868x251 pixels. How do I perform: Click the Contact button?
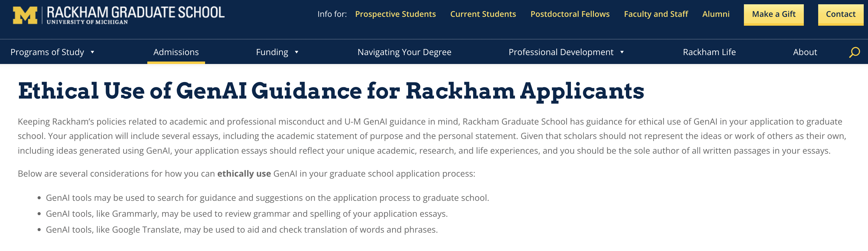840,14
